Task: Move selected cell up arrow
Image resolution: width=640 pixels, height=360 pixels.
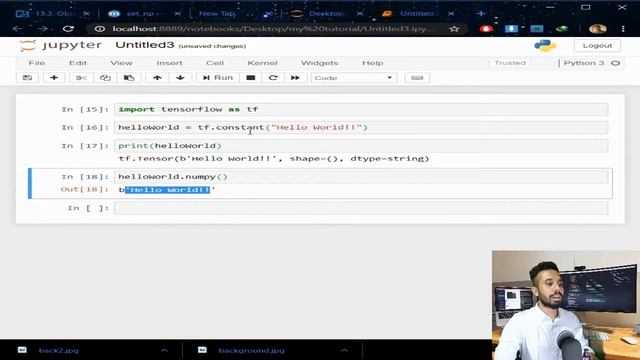Action: click(157, 78)
